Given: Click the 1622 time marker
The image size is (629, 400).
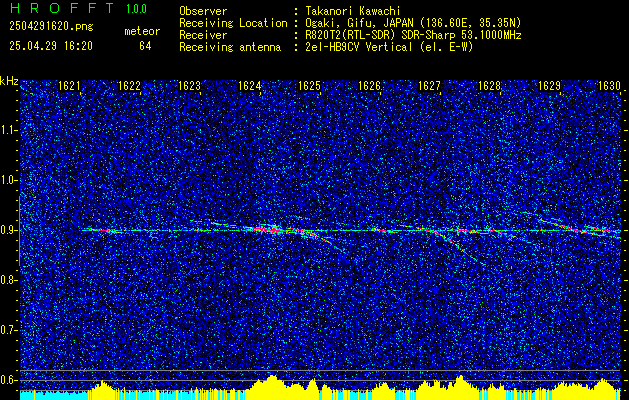Looking at the screenshot, I should (129, 86).
